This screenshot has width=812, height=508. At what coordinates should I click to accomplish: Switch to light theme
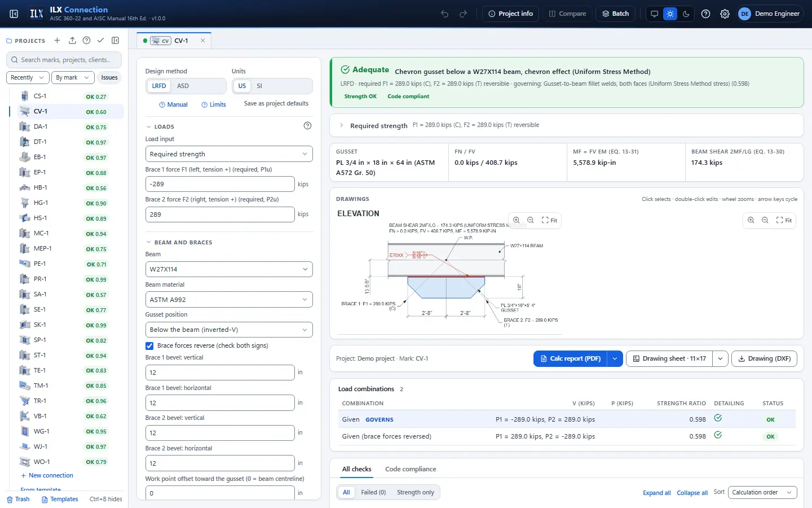670,14
